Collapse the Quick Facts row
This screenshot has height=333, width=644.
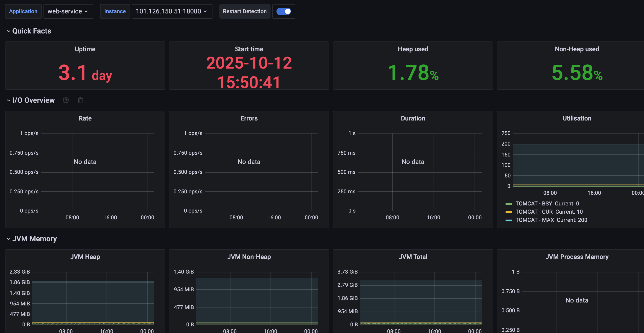(x=8, y=31)
